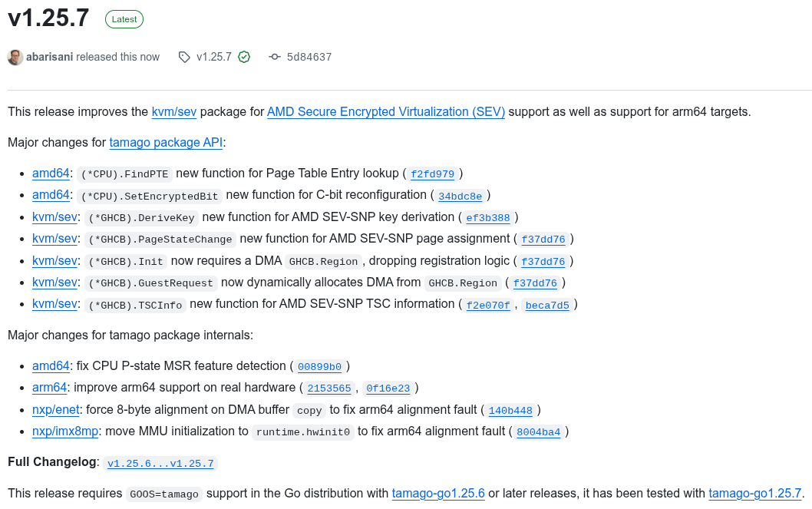Click the green verified checkmark icon
The width and height of the screenshot is (812, 509).
click(x=244, y=57)
